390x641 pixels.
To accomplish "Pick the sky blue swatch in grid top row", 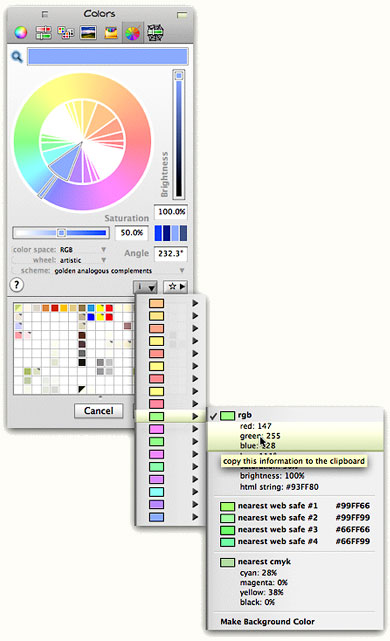I will point(91,308).
